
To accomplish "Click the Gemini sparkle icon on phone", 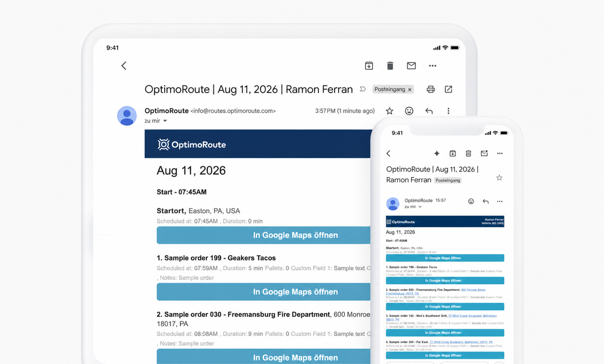I will click(437, 153).
